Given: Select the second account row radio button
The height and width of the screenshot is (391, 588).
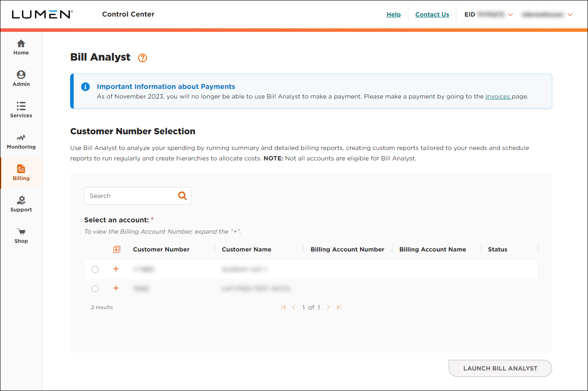Looking at the screenshot, I should point(95,289).
